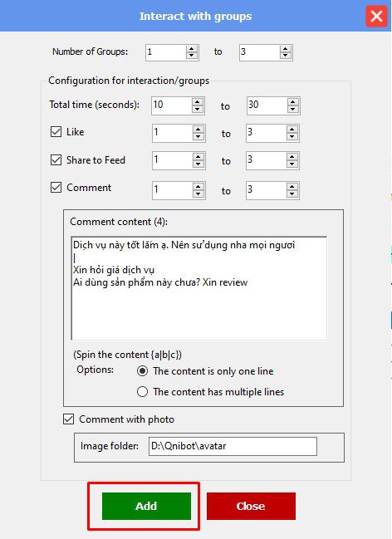
Task: Decrease maximum Total time with down arrow
Action: (x=292, y=109)
